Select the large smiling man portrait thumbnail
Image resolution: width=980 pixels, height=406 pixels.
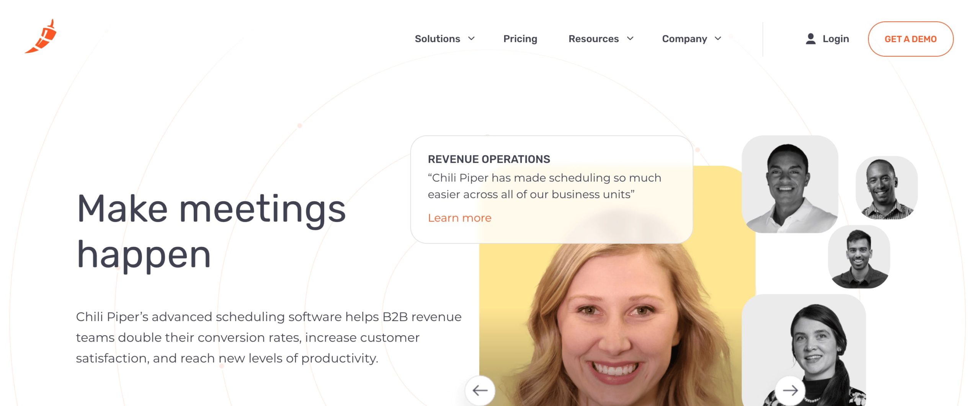(x=790, y=184)
